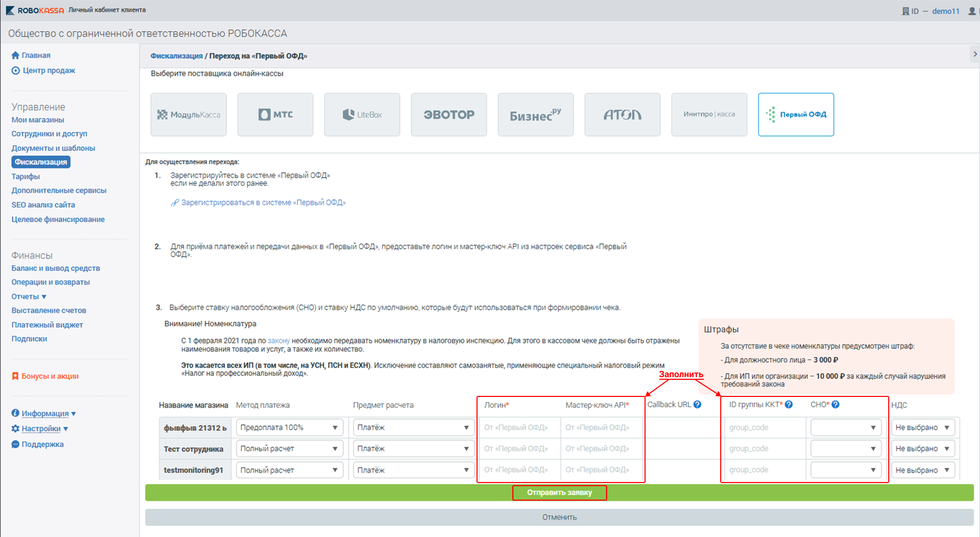
Task: Expand the Информация menu in sidebar
Action: [x=49, y=414]
